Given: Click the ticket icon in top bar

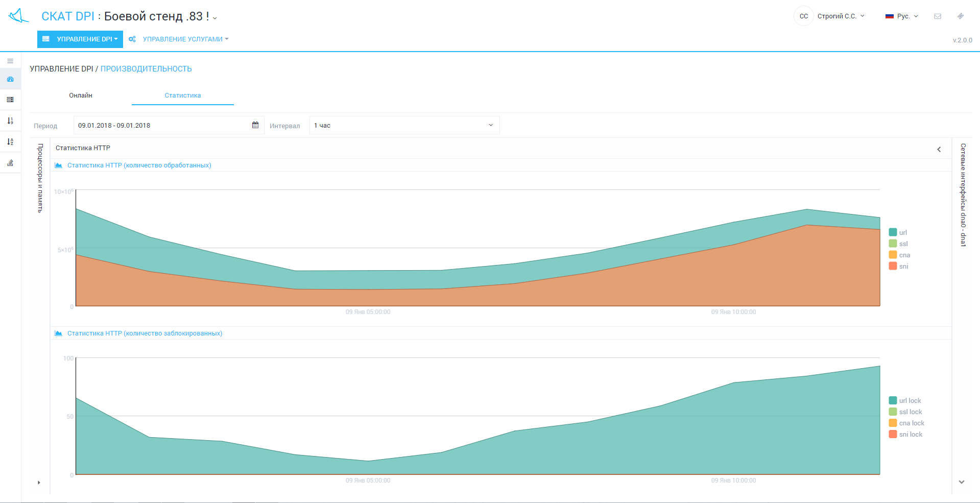Looking at the screenshot, I should click(x=961, y=16).
